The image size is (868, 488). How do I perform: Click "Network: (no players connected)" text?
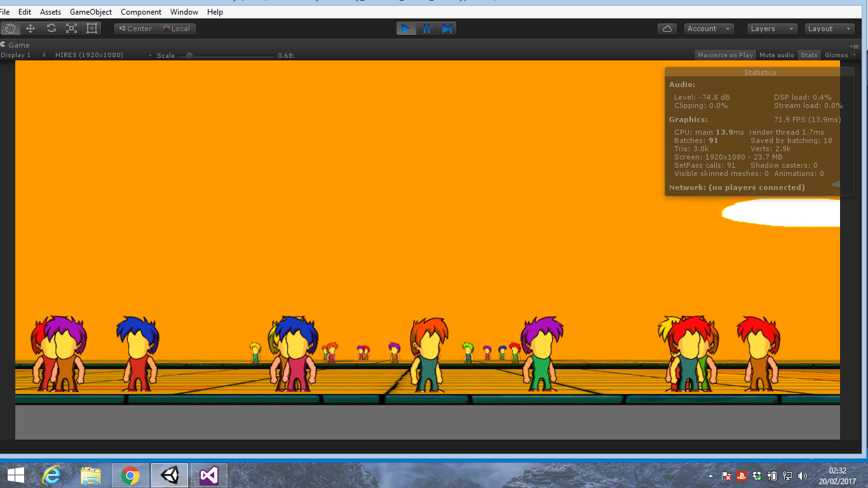[x=736, y=187]
